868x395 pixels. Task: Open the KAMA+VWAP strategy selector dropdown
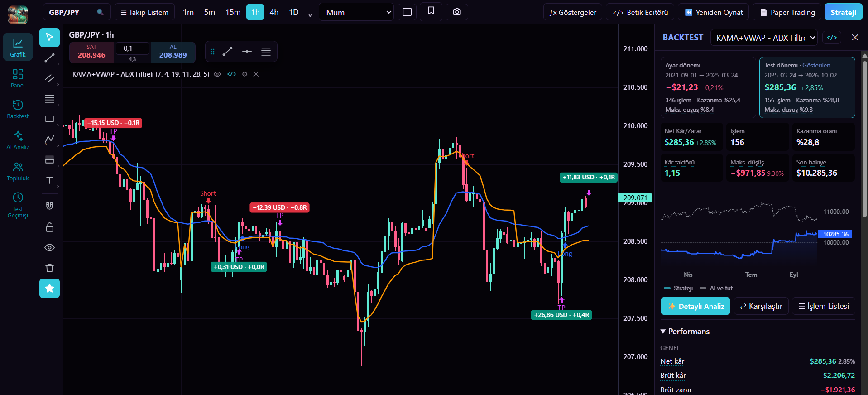coord(764,38)
